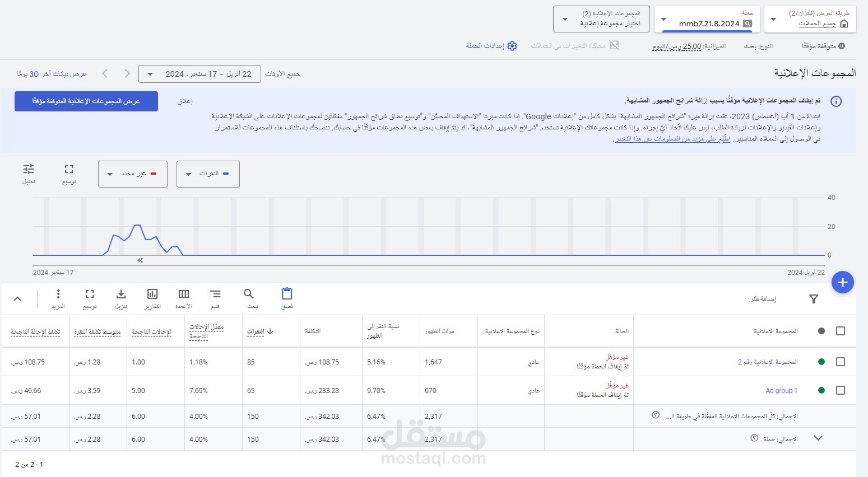Open the view filter dropdown showing All campaigns
868x477 pixels.
(811, 19)
